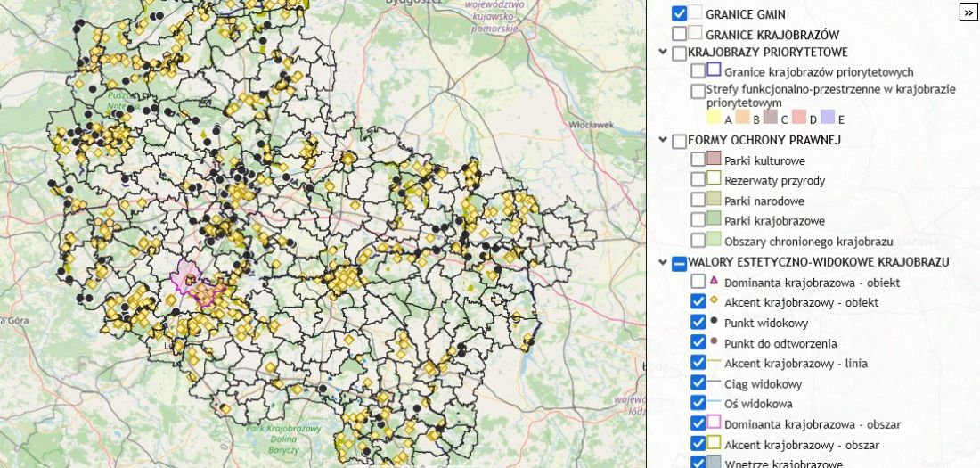Tick the FORMY OCHRONY PRAWNEJ group checkbox
This screenshot has width=980, height=468.
tap(679, 142)
